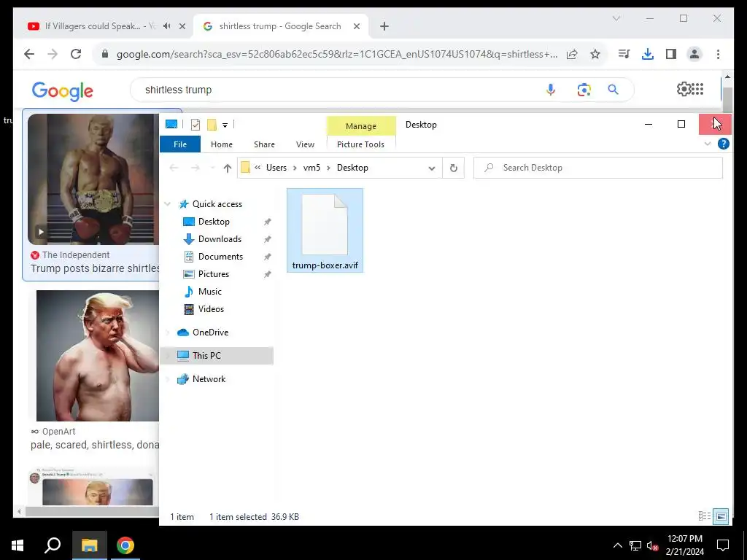Click the Properties quick access toolbar icon
This screenshot has width=747, height=560.
(196, 125)
